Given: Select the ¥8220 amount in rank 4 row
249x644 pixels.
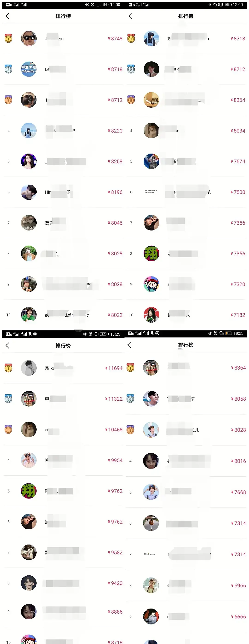Looking at the screenshot, I should tap(115, 131).
